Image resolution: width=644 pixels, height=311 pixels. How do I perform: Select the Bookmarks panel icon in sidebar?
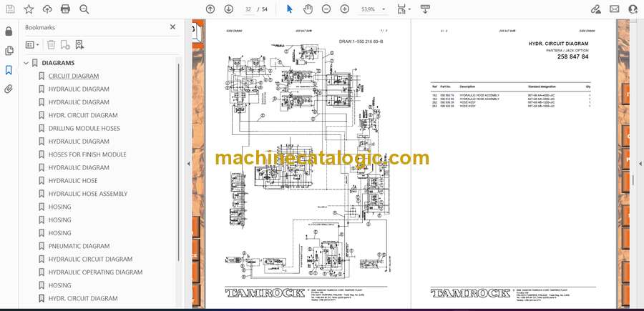9,70
